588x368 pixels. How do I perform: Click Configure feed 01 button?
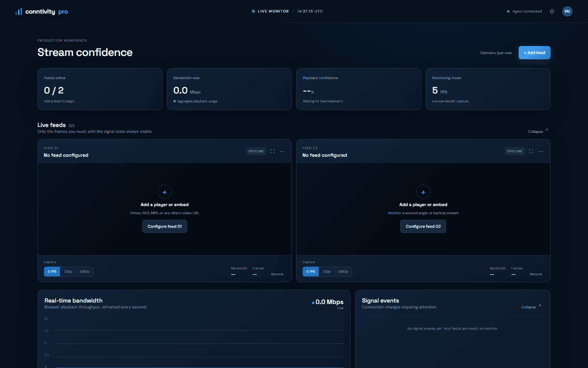coord(165,226)
